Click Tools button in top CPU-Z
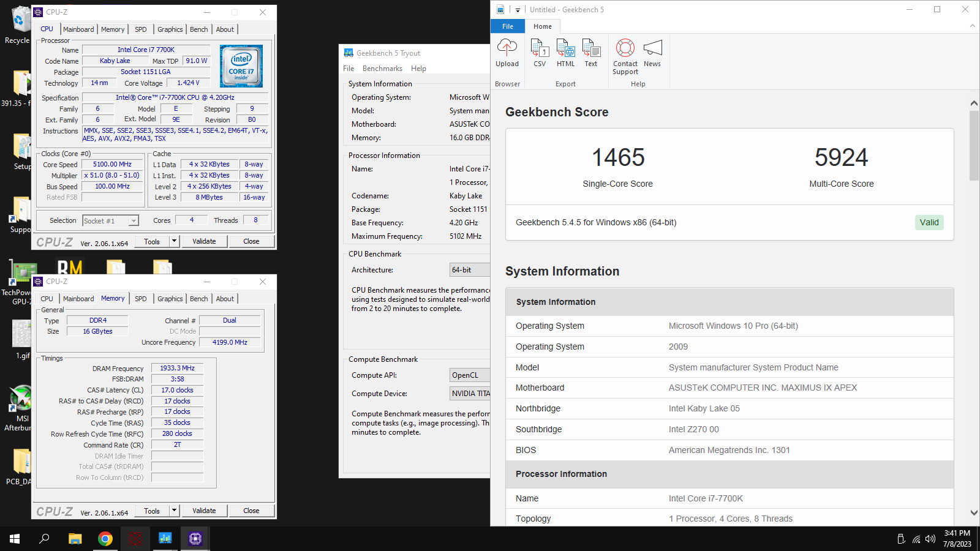The width and height of the screenshot is (980, 551). click(152, 241)
